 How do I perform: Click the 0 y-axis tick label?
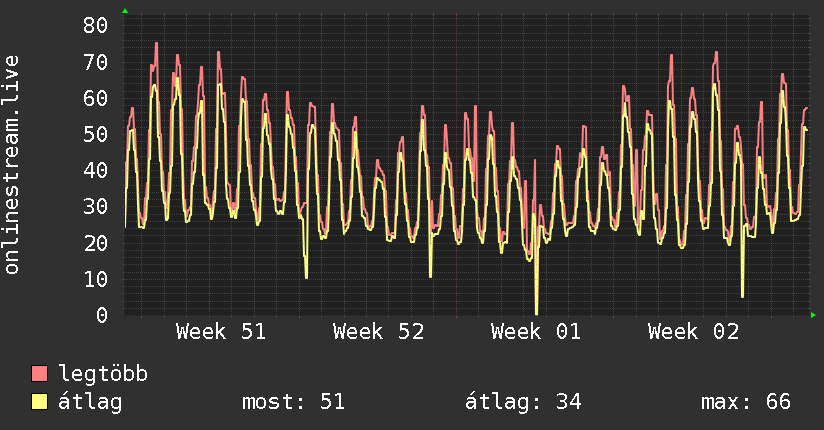click(102, 315)
